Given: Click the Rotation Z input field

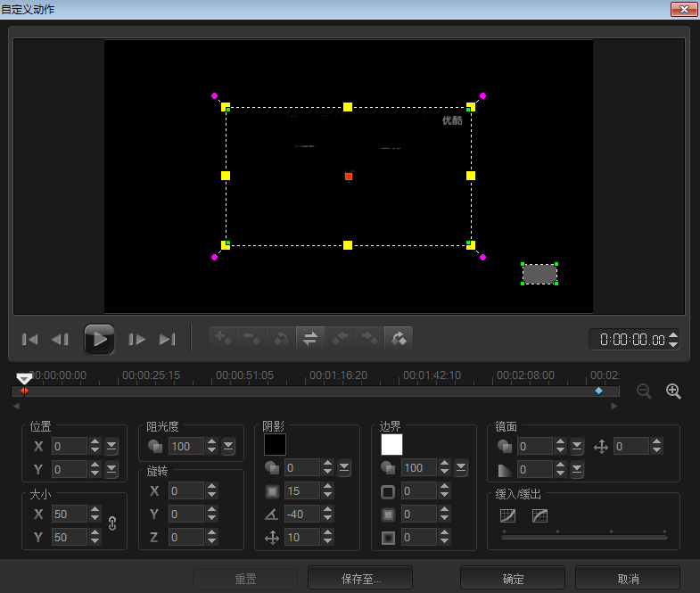Looking at the screenshot, I should (186, 537).
